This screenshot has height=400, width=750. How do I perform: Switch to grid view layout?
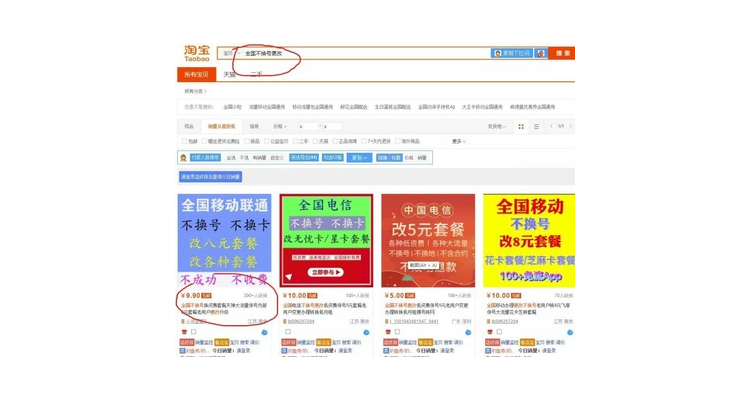tap(521, 126)
